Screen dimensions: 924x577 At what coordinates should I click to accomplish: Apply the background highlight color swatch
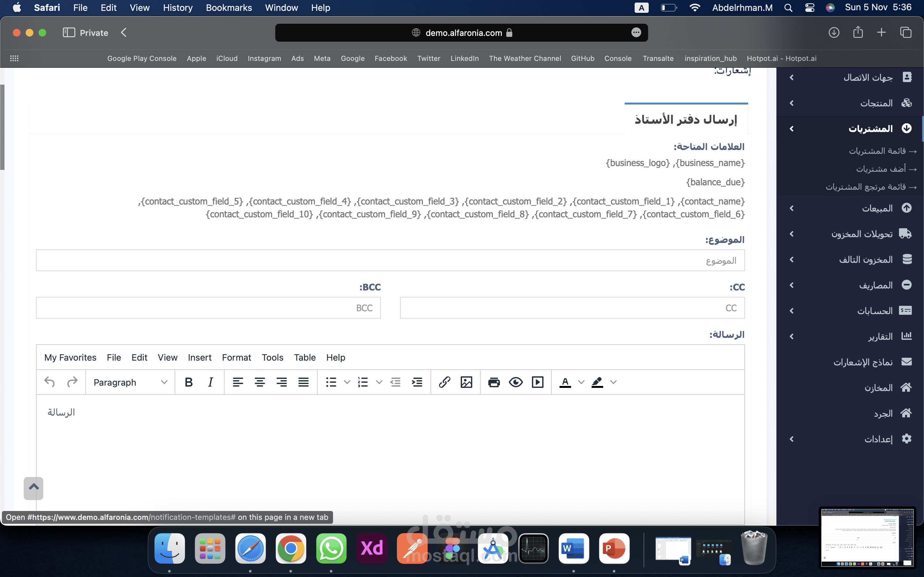(597, 382)
